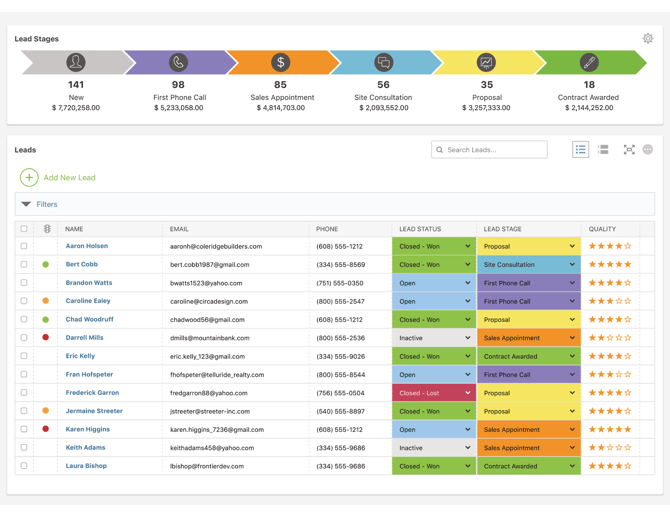This screenshot has width=670, height=517.
Task: Click the First Phone Call phone icon
Action: click(x=178, y=62)
